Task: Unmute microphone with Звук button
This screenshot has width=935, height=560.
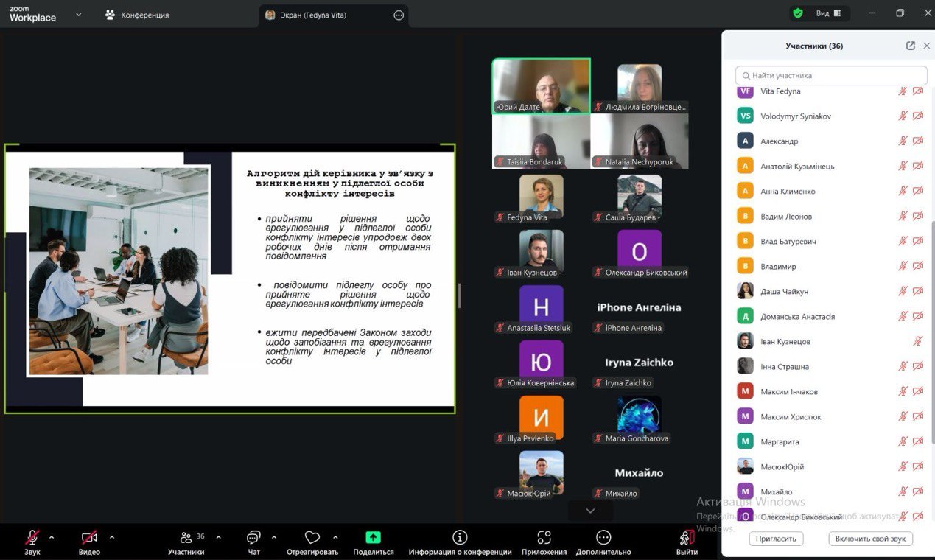Action: pyautogui.click(x=32, y=538)
